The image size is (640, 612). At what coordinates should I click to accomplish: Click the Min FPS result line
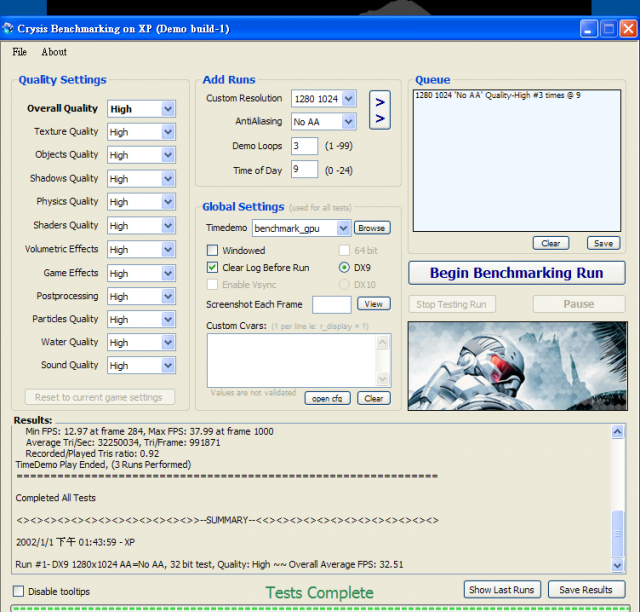pyautogui.click(x=149, y=431)
